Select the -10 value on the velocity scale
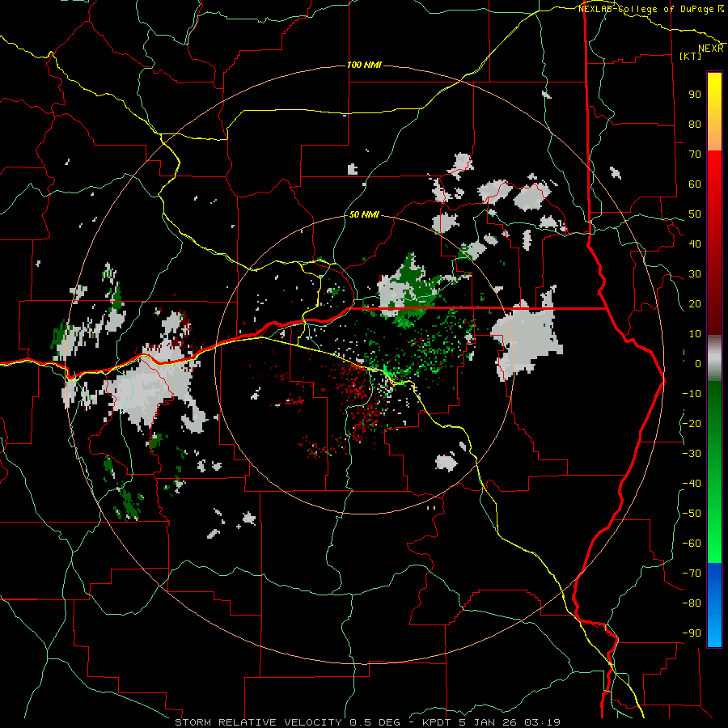Viewport: 728px width, 728px height. pyautogui.click(x=692, y=394)
